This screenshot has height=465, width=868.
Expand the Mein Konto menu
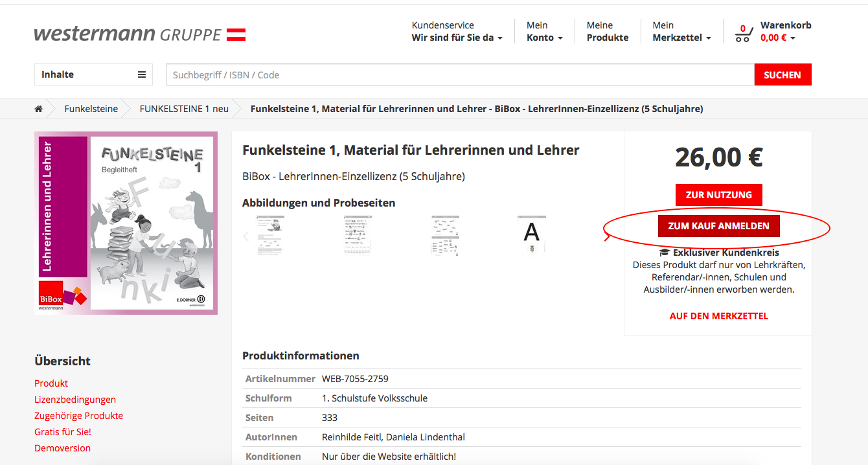tap(545, 32)
